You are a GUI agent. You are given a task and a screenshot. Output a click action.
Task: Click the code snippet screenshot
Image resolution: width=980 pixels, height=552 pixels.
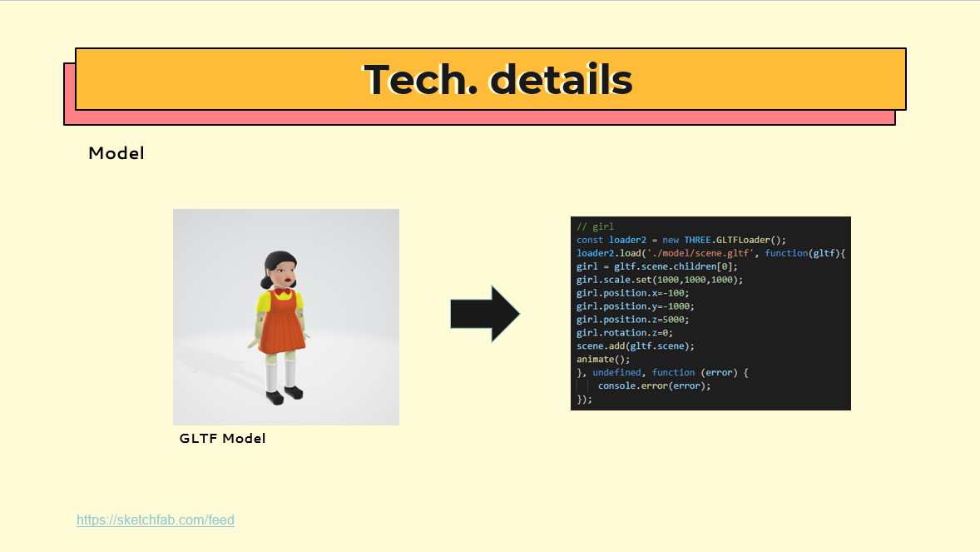(x=710, y=313)
